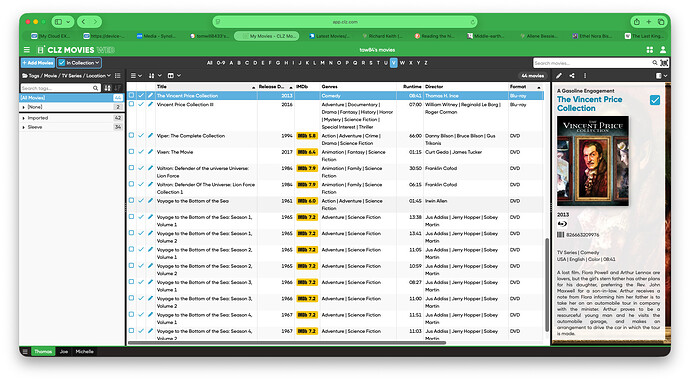Switch to Joe collection tab
The image size is (690, 382).
click(x=64, y=351)
